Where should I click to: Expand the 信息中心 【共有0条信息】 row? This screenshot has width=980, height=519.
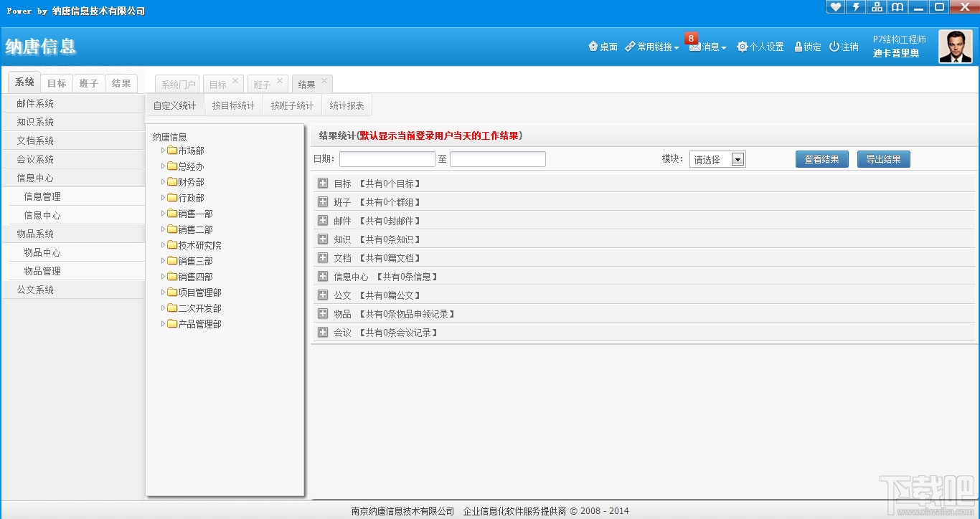click(323, 277)
